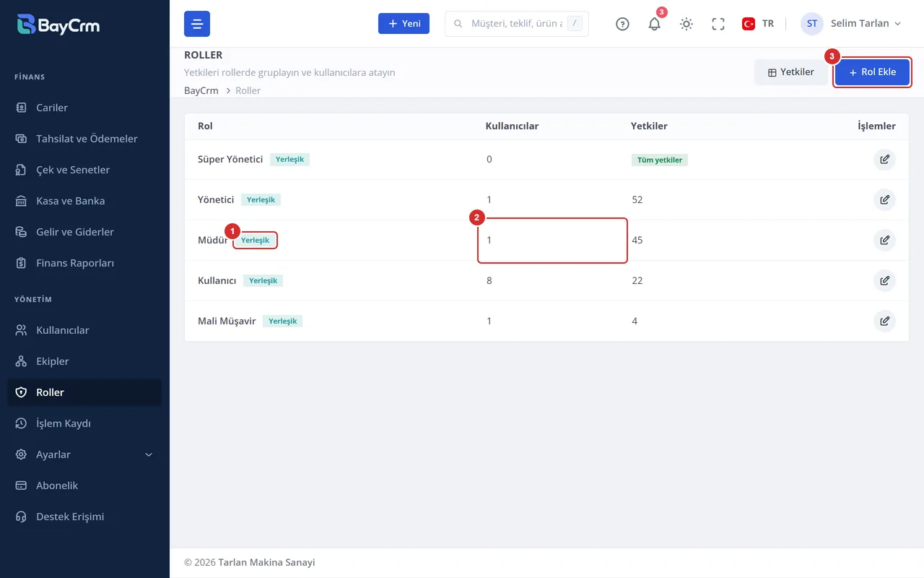Edit the Müdür role
Image resolution: width=924 pixels, height=578 pixels.
(884, 240)
